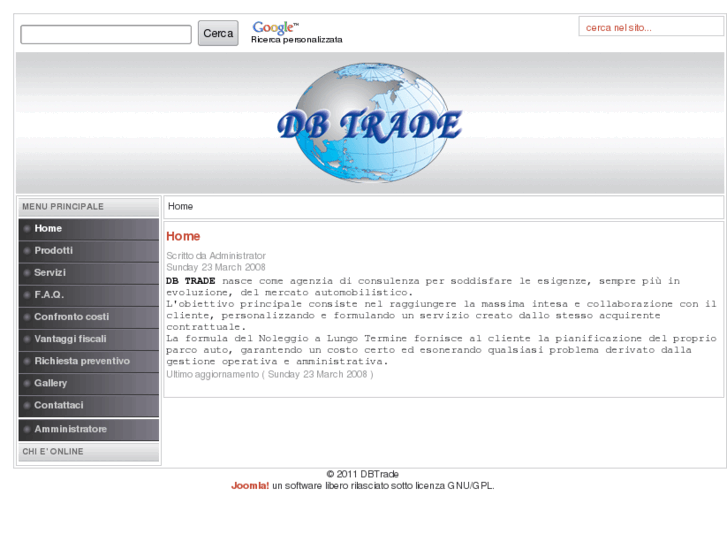Click the 'Sunday 23 March 2008' date under the author
The image size is (727, 545).
pos(216,267)
